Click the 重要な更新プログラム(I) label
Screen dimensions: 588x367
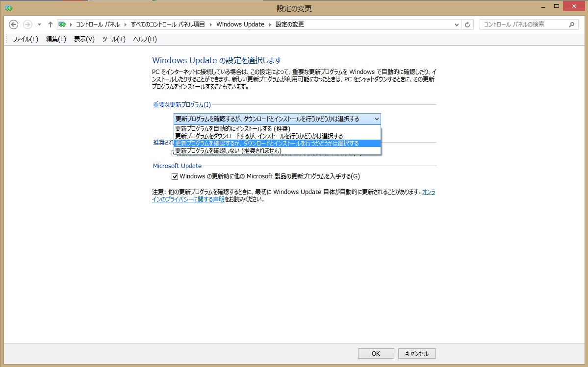[x=182, y=105]
